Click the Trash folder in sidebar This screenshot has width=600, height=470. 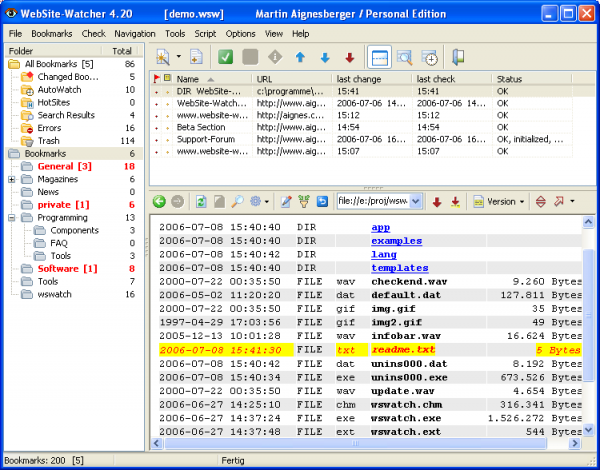pos(48,141)
